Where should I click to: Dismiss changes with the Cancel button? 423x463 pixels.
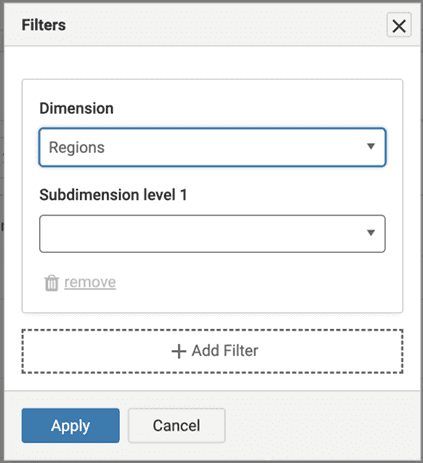pyautogui.click(x=177, y=426)
